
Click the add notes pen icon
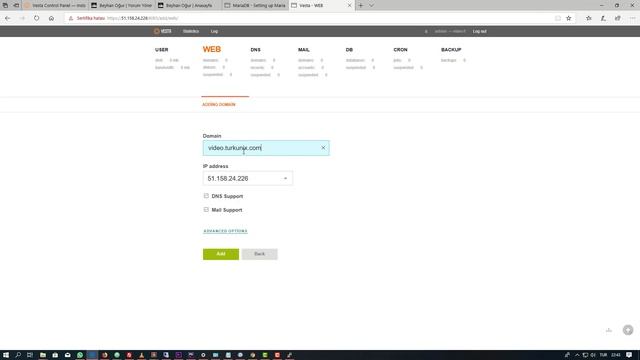[603, 18]
